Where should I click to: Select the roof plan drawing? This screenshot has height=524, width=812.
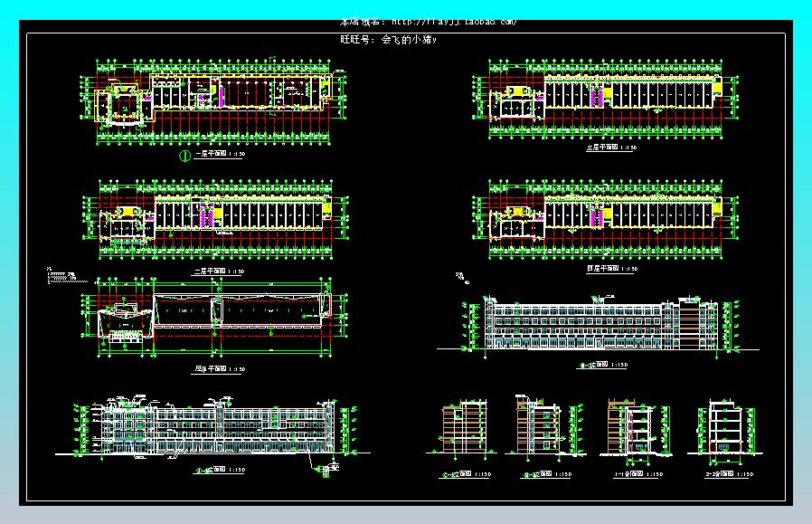215,318
